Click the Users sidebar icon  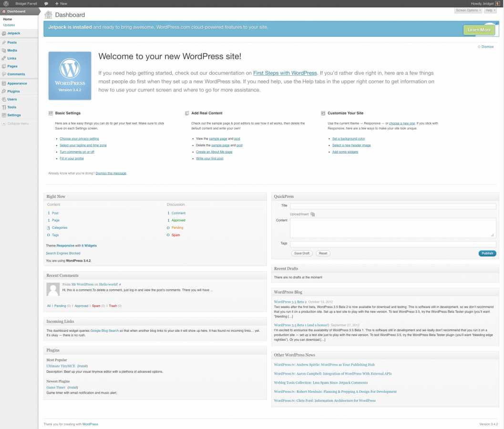4,99
